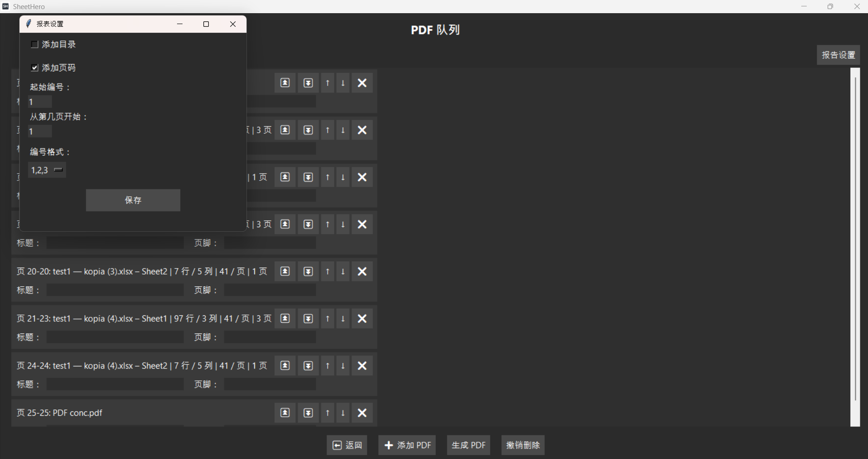Shift the 页 21-23 item down one
The image size is (868, 459).
tap(343, 319)
